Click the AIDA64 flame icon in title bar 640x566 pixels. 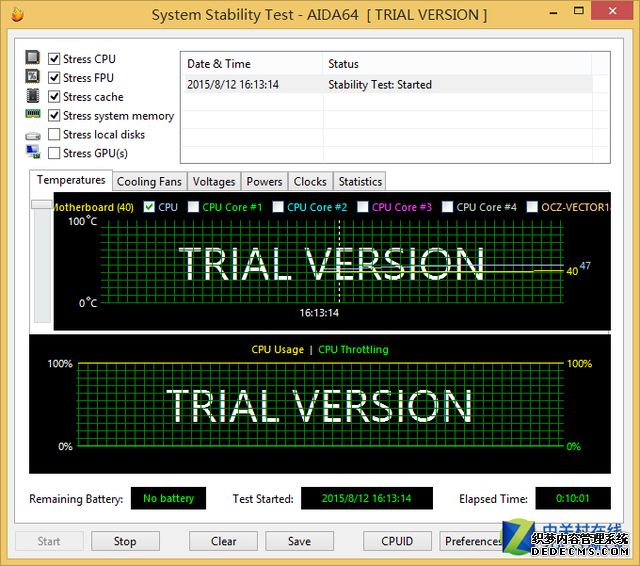[17, 14]
